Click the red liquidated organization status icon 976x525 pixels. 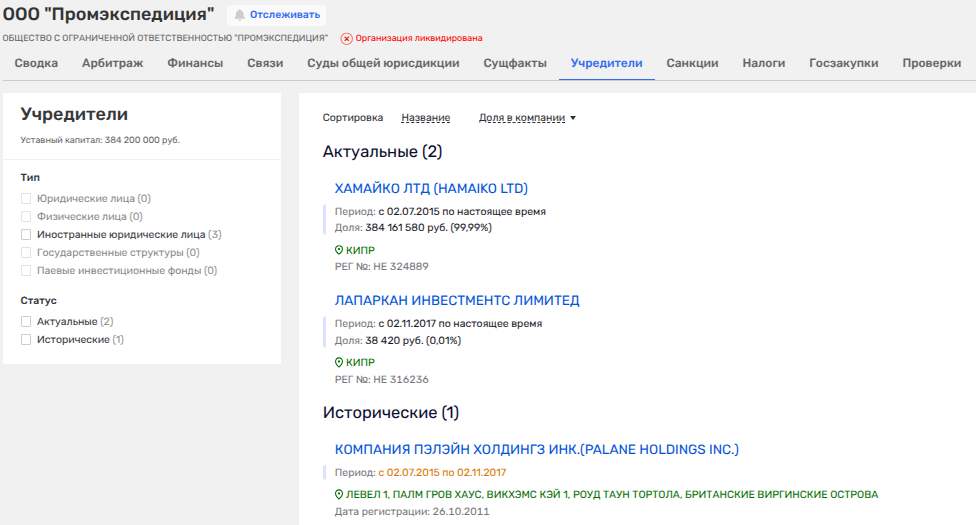pyautogui.click(x=346, y=38)
